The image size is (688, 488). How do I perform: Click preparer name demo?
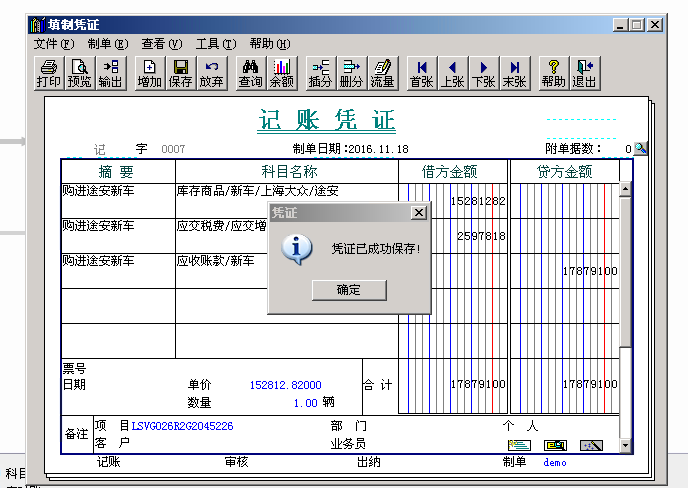(x=555, y=463)
